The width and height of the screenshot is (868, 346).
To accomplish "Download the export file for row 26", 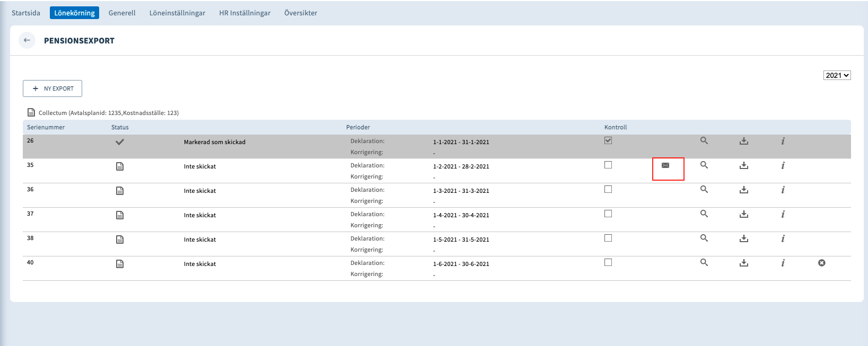I will click(x=744, y=141).
